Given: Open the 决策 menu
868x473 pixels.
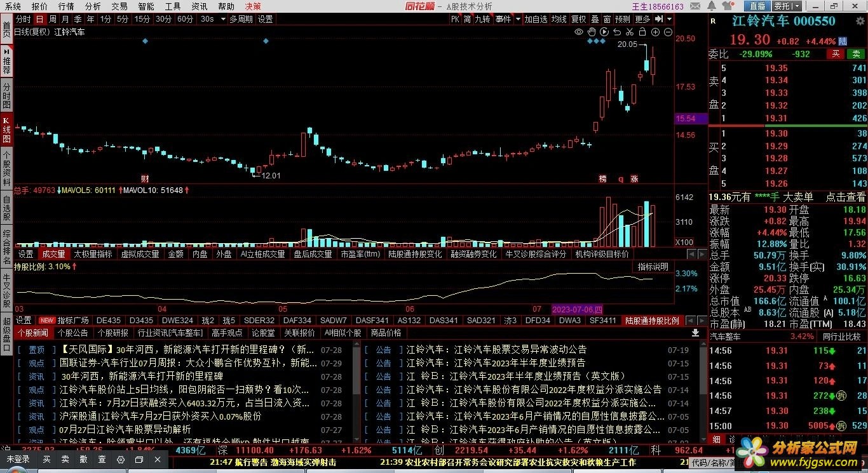Looking at the screenshot, I should click(x=253, y=6).
